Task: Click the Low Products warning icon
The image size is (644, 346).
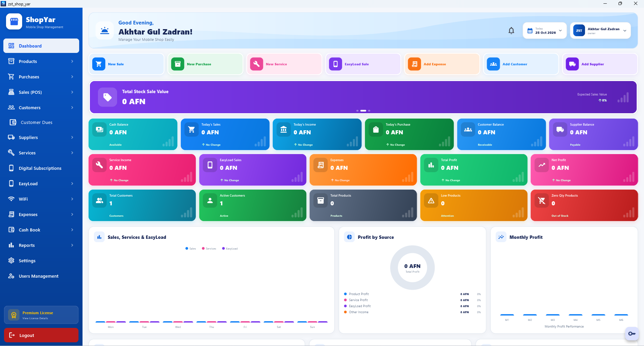Action: pyautogui.click(x=431, y=201)
